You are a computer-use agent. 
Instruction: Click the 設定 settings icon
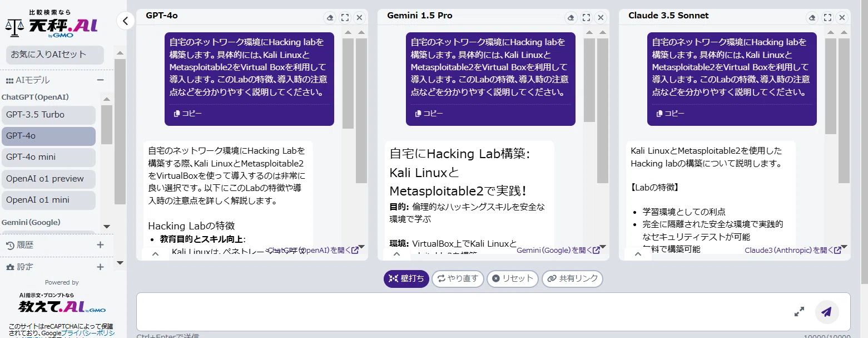[10, 267]
